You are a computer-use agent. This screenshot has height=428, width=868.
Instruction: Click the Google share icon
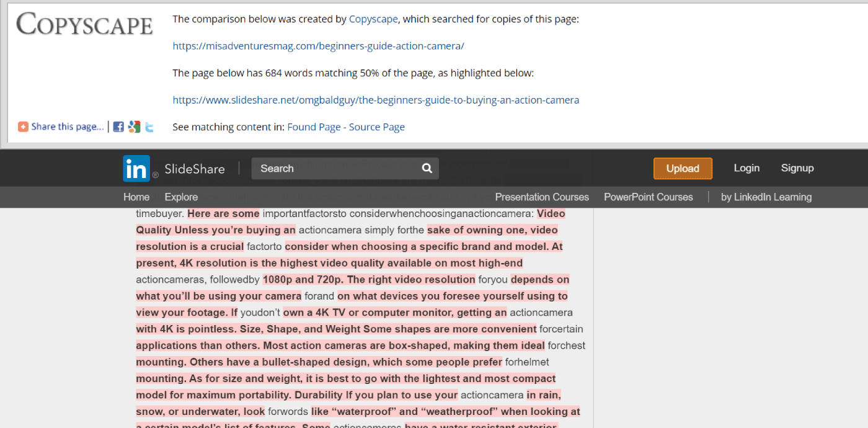(134, 127)
